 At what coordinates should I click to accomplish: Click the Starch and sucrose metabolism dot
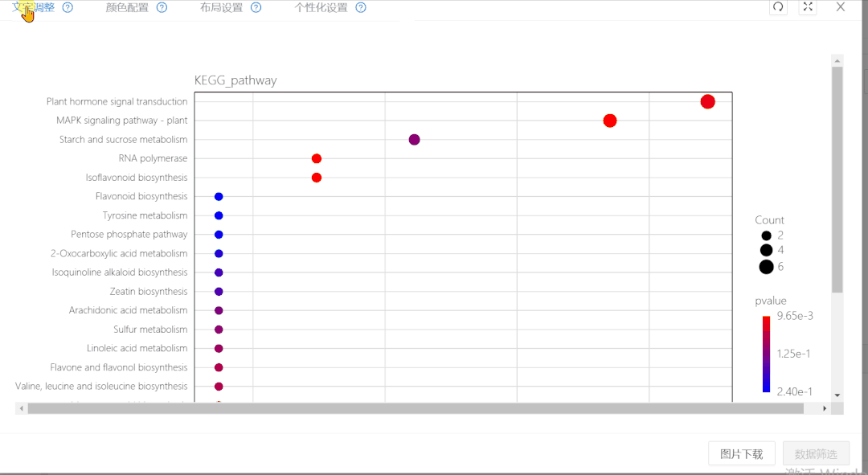pos(414,140)
